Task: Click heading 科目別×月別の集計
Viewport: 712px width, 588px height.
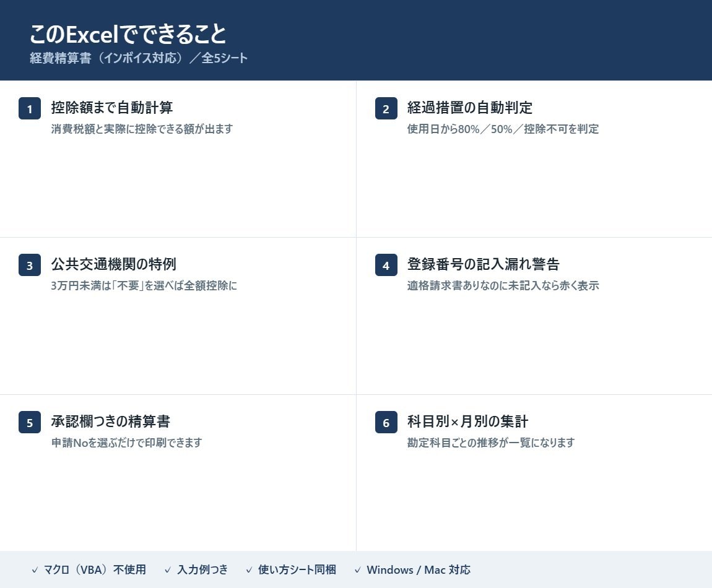Action: (x=467, y=422)
